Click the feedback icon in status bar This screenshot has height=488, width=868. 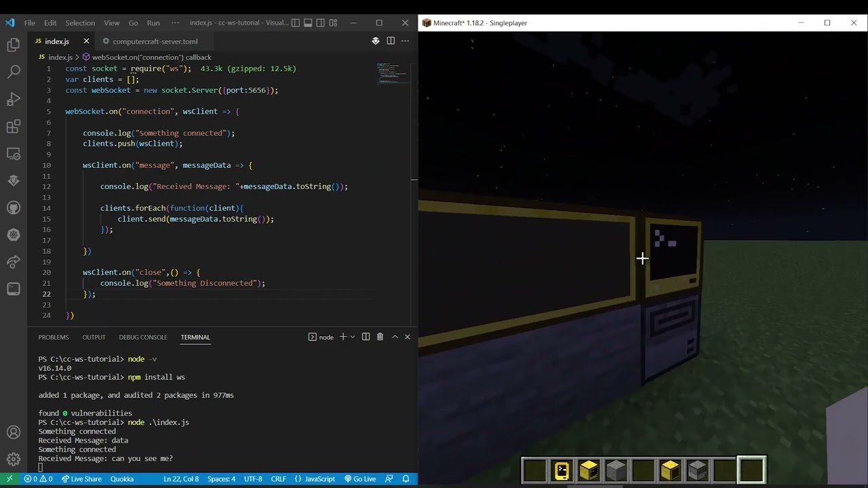point(388,479)
